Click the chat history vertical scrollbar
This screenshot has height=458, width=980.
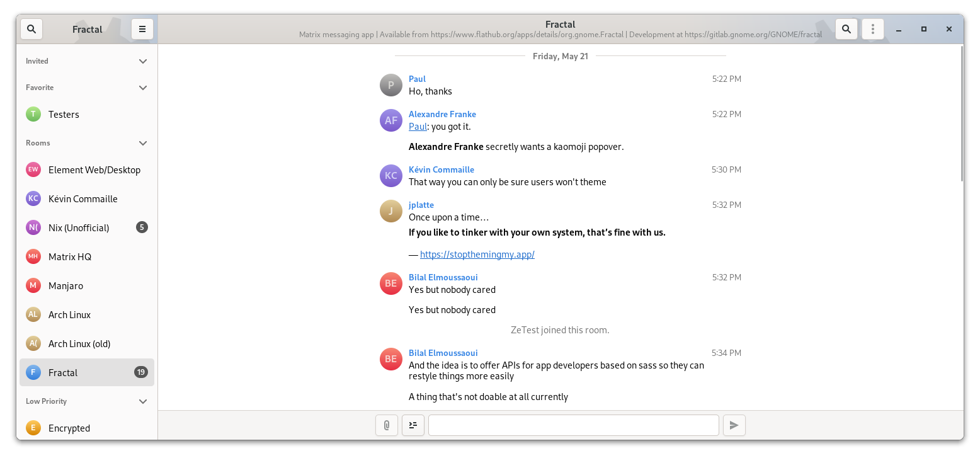pos(961,113)
